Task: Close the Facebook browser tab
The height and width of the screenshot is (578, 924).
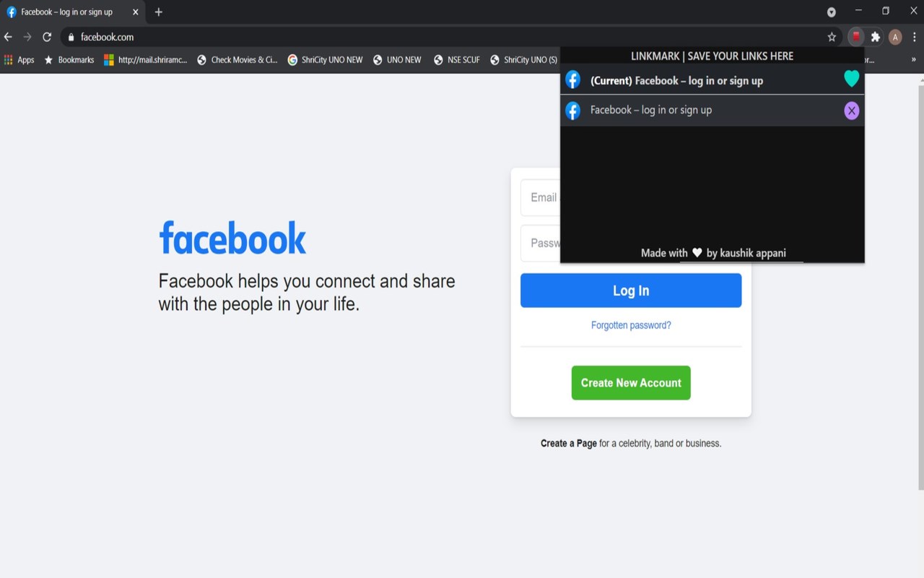Action: (135, 12)
